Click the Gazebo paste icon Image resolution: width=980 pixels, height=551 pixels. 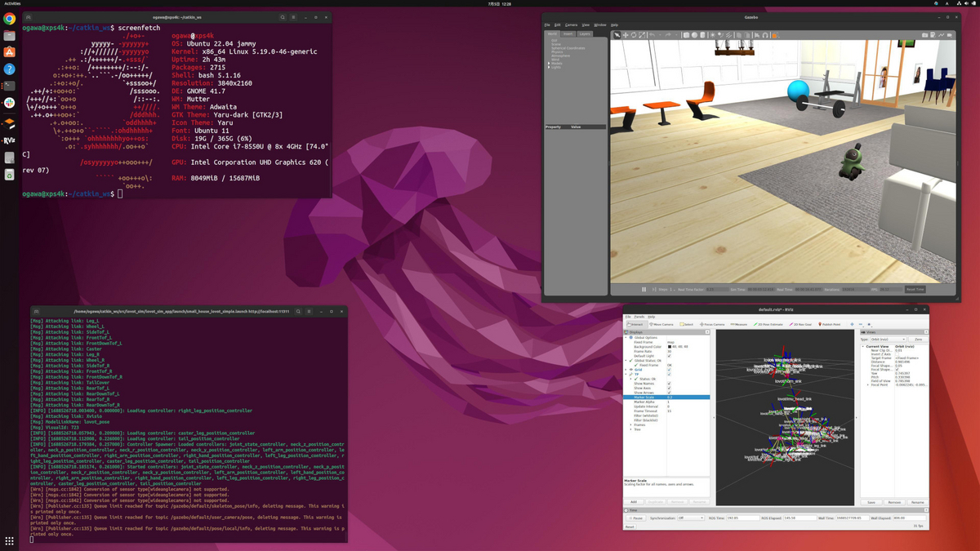[746, 35]
